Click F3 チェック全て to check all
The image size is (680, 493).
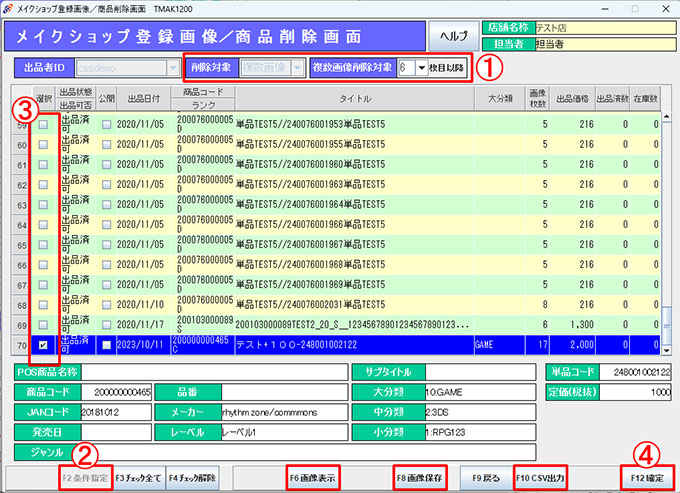(137, 478)
